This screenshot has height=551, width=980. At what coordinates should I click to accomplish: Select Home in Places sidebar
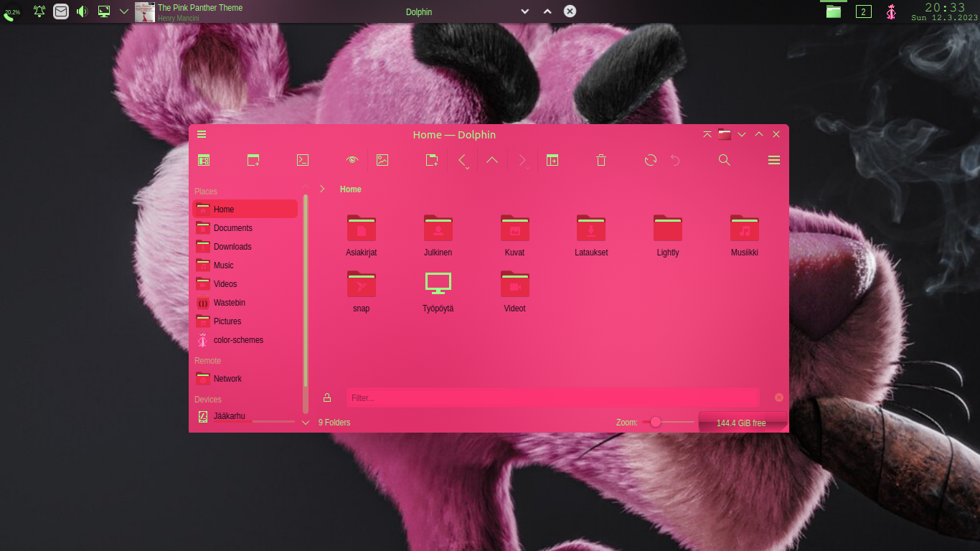pos(245,209)
